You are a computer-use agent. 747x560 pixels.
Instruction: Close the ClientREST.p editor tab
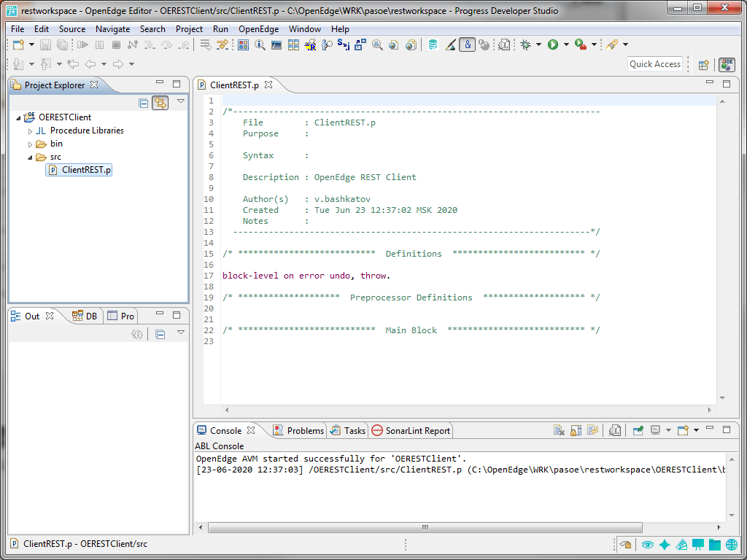click(x=268, y=85)
